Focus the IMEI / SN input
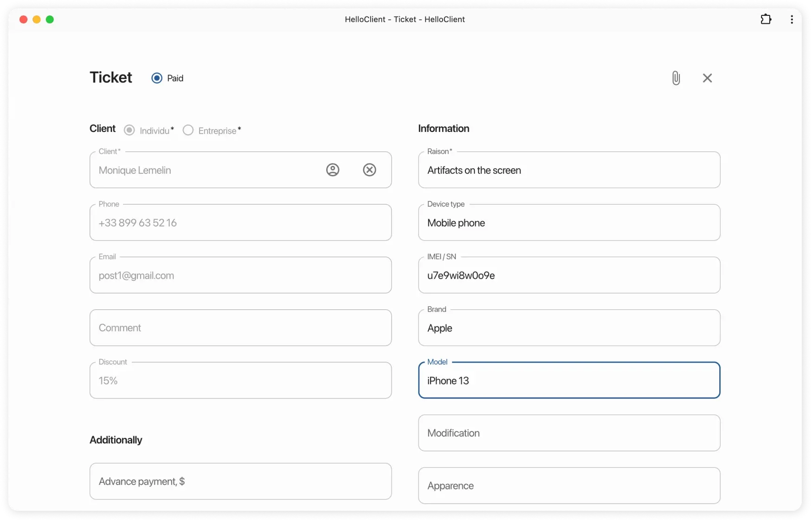The height and width of the screenshot is (521, 812). 569,275
